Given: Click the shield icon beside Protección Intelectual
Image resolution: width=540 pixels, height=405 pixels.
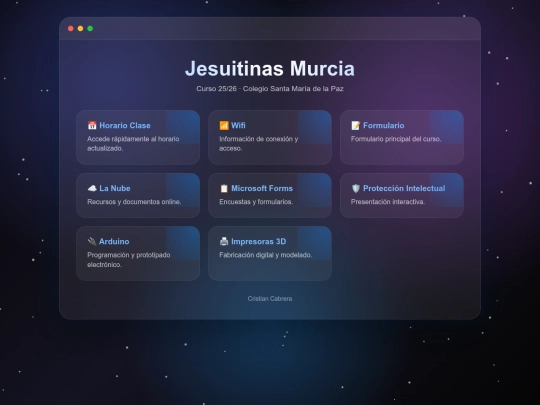Looking at the screenshot, I should tap(356, 188).
